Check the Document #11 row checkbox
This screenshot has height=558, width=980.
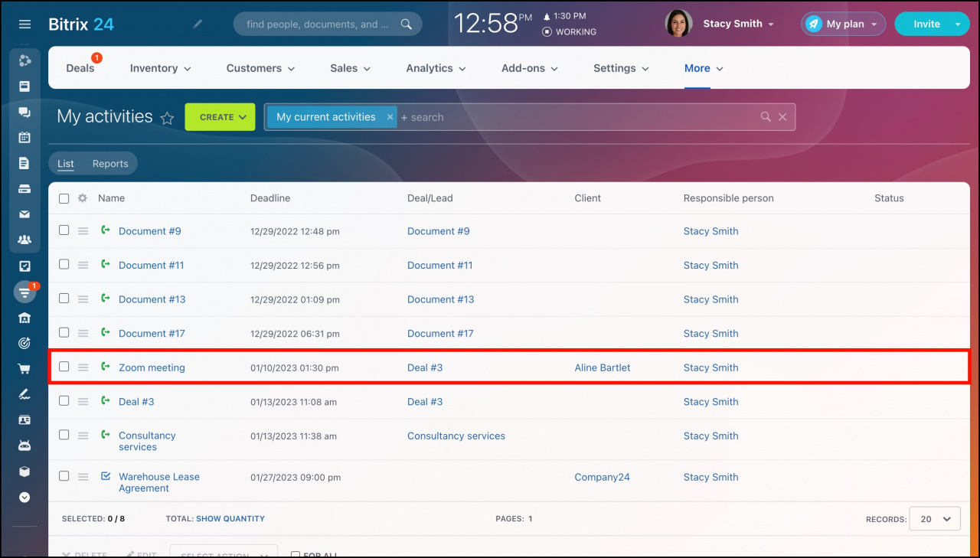(x=64, y=264)
